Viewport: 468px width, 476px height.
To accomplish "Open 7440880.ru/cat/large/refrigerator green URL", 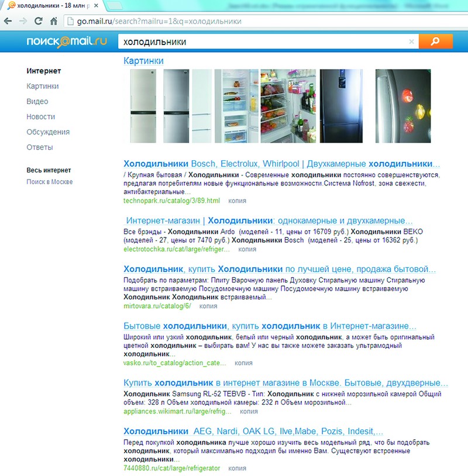I will click(x=171, y=468).
